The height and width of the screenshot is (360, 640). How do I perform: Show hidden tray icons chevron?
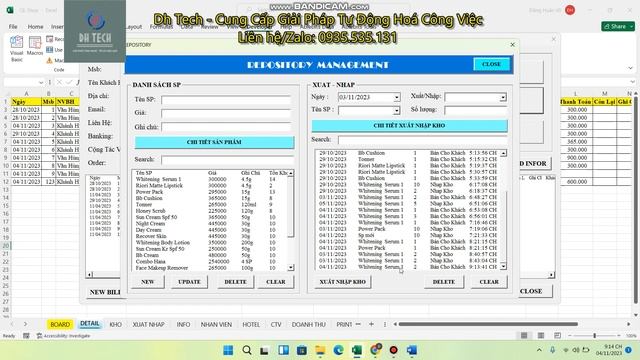tap(539, 350)
